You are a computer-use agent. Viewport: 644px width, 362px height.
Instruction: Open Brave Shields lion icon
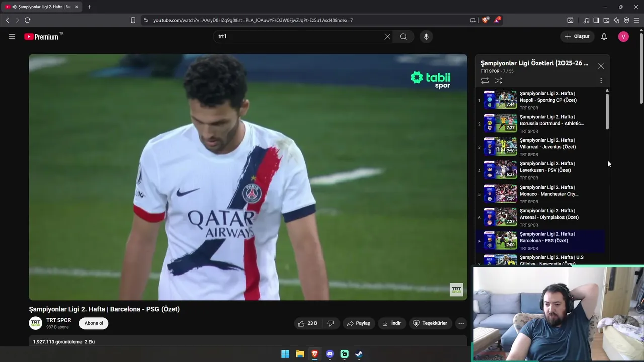click(x=485, y=20)
